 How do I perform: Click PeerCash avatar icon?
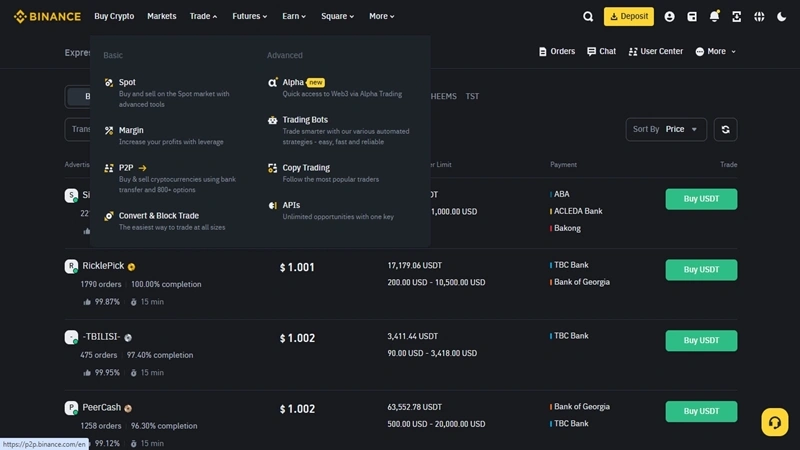click(x=71, y=408)
